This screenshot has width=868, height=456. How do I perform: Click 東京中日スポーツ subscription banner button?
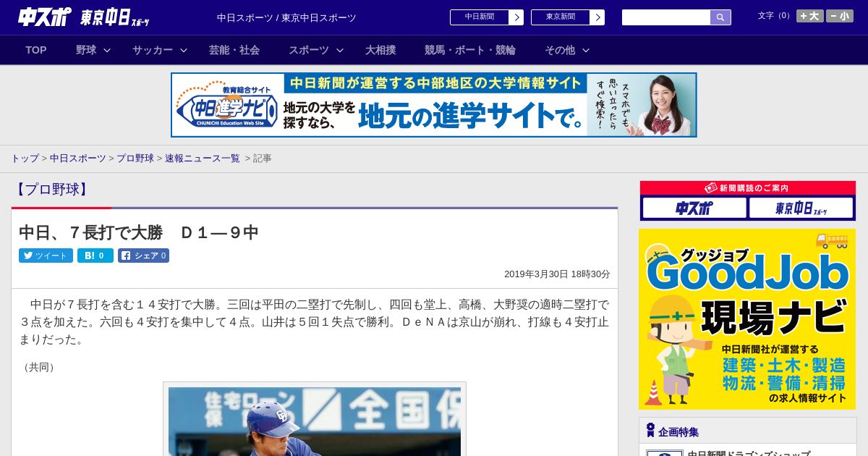(x=801, y=208)
